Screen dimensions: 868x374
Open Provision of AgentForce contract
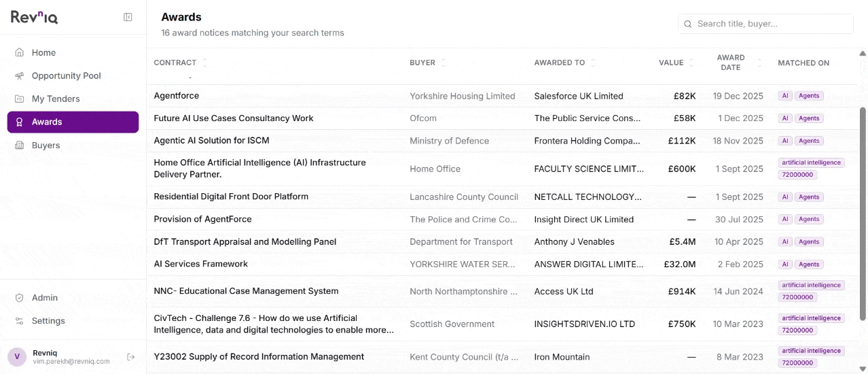pos(202,219)
